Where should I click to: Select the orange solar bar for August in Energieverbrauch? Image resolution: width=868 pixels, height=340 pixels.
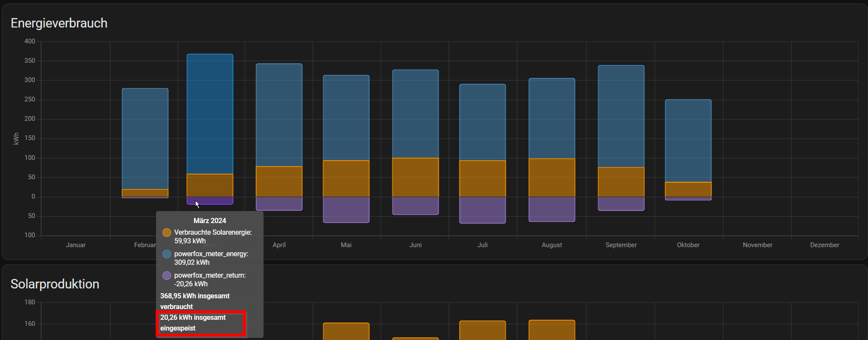click(552, 178)
